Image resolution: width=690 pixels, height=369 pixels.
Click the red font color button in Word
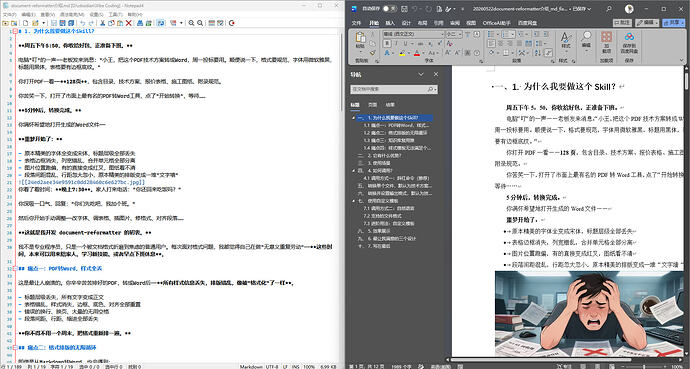[x=417, y=53]
